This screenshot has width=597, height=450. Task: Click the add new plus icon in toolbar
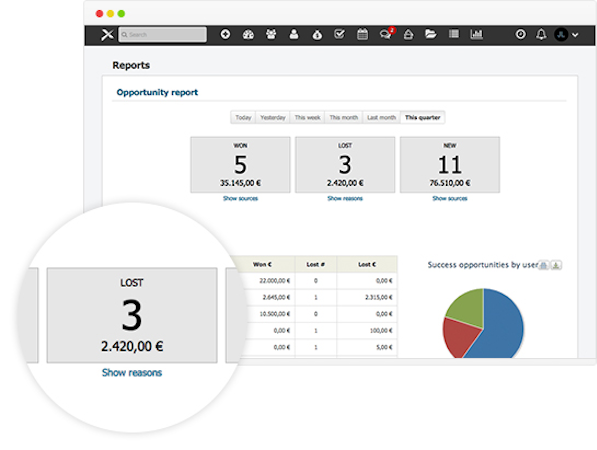click(x=225, y=34)
